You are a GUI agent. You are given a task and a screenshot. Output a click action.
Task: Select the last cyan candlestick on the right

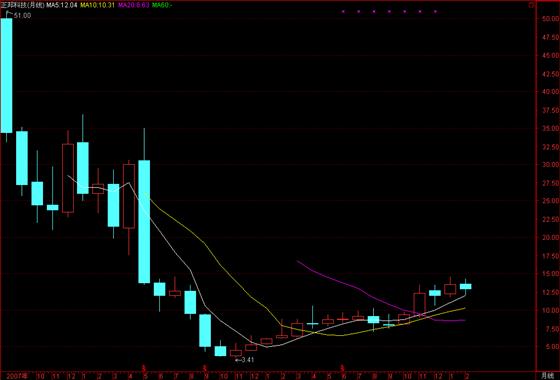[x=465, y=286]
